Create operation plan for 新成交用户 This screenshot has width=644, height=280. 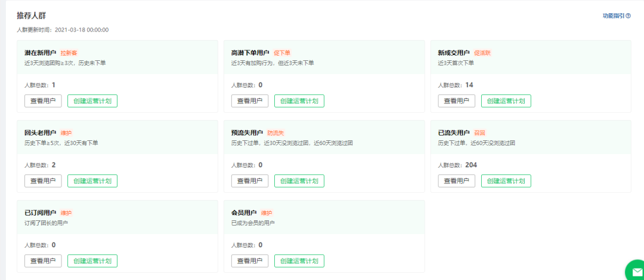point(506,101)
